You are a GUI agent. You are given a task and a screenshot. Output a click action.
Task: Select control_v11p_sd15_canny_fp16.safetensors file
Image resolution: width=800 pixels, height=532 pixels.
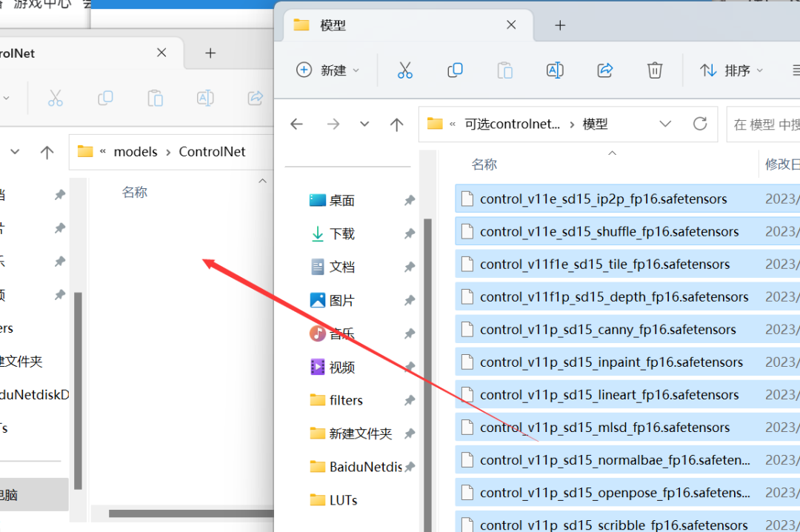(607, 330)
